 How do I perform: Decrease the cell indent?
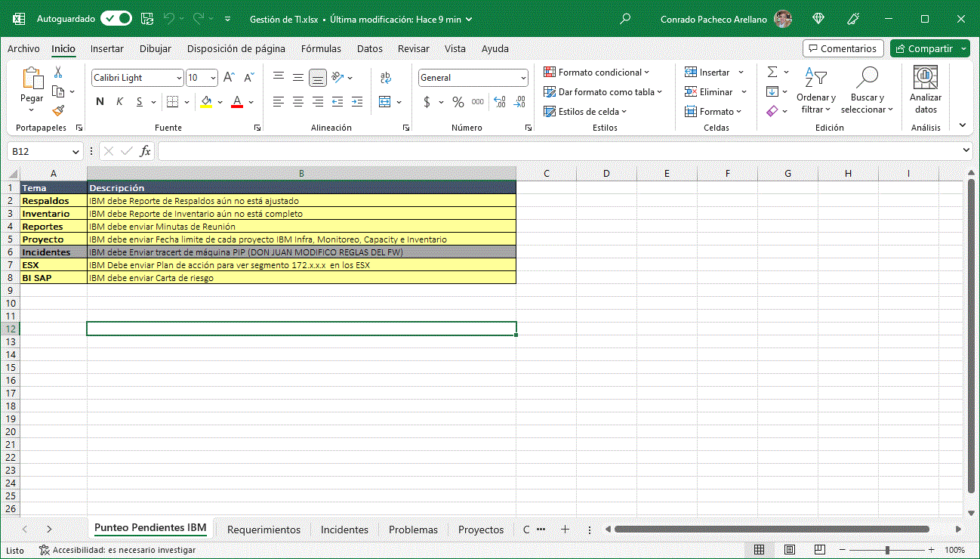point(337,102)
